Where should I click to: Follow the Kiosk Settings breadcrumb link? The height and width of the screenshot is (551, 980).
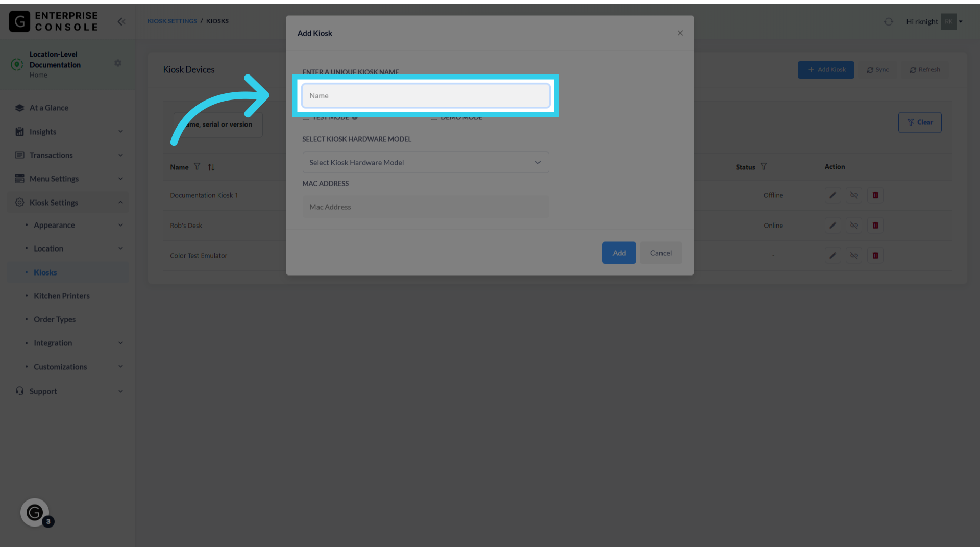(172, 21)
